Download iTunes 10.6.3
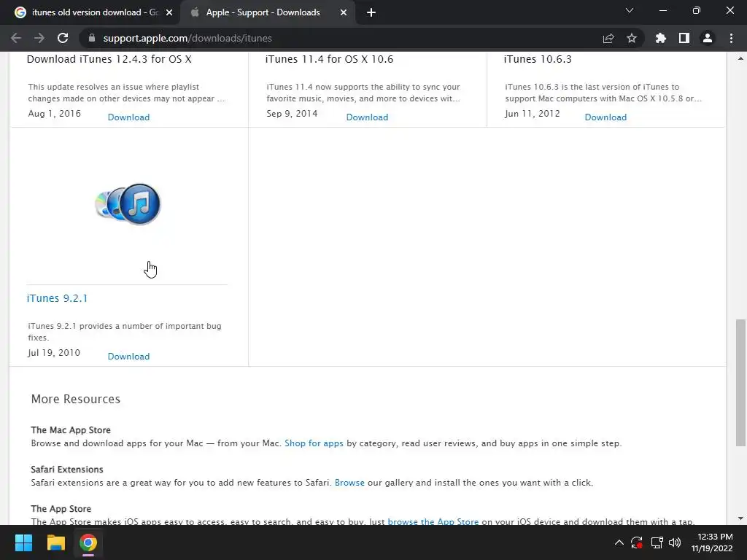Viewport: 747px width, 560px height. click(605, 117)
